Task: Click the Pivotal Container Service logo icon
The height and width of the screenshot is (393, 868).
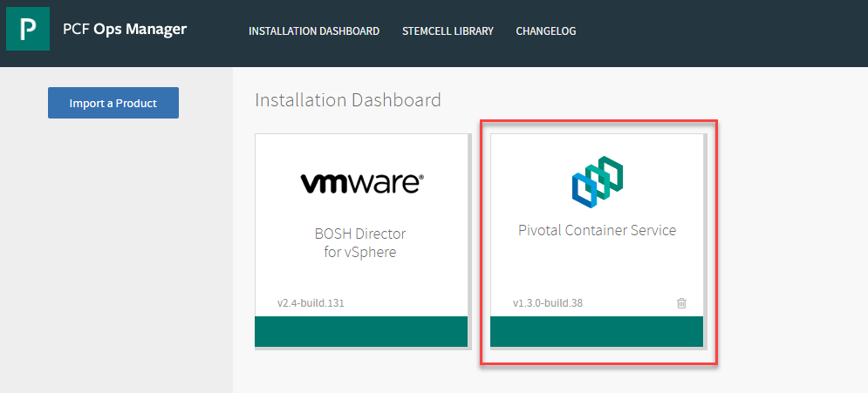Action: point(598,182)
